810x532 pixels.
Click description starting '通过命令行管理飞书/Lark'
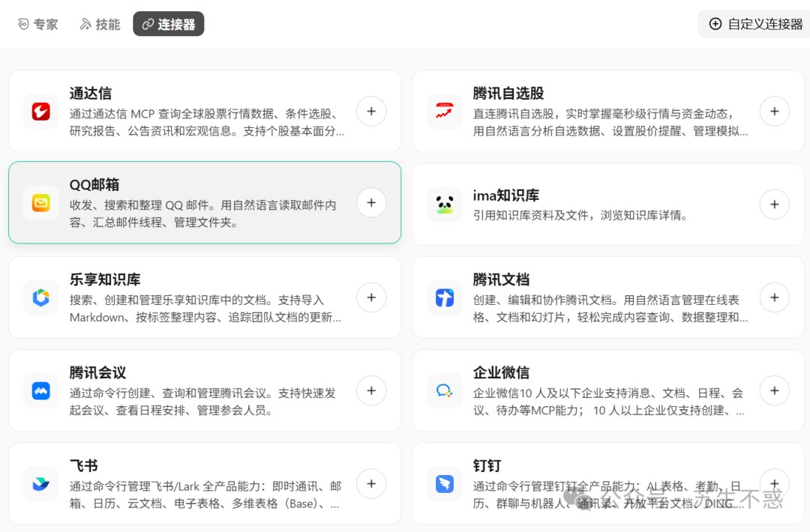point(205,495)
